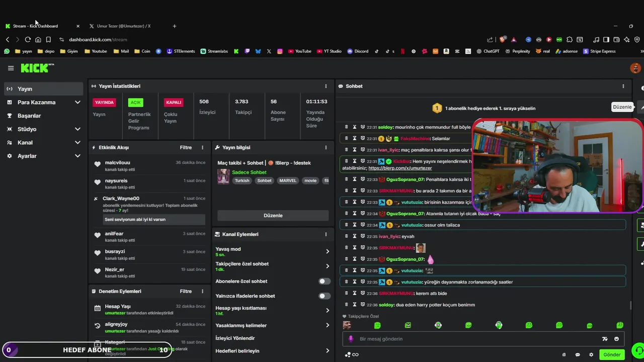Select Yayın in the sidebar
Viewport: 644px width, 362px height.
[x=43, y=89]
